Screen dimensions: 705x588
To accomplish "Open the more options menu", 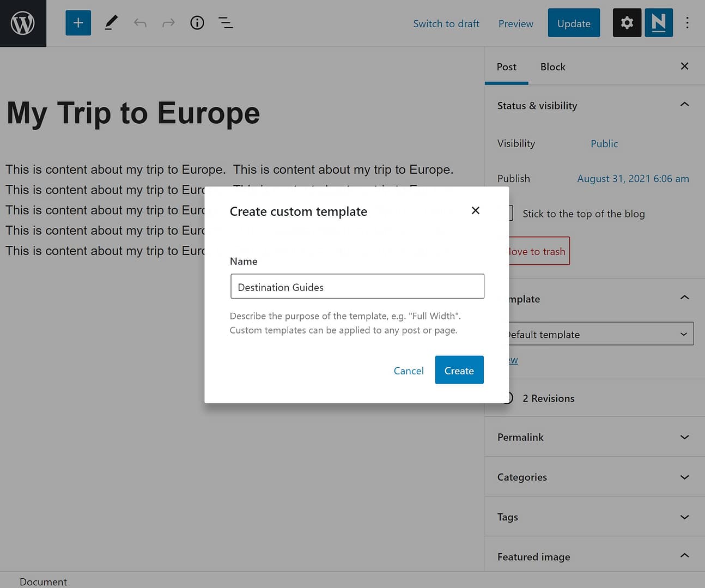I will (688, 22).
